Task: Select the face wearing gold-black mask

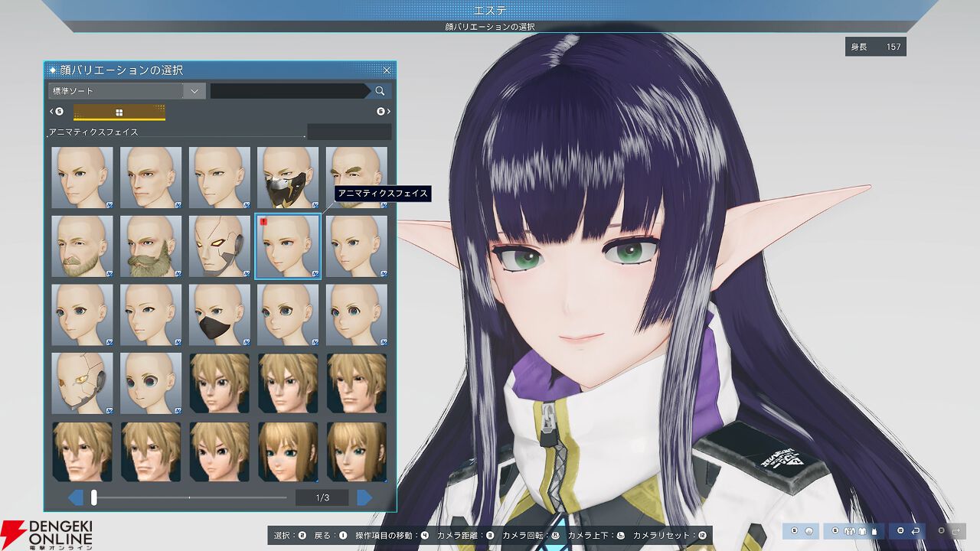Action: tap(288, 178)
